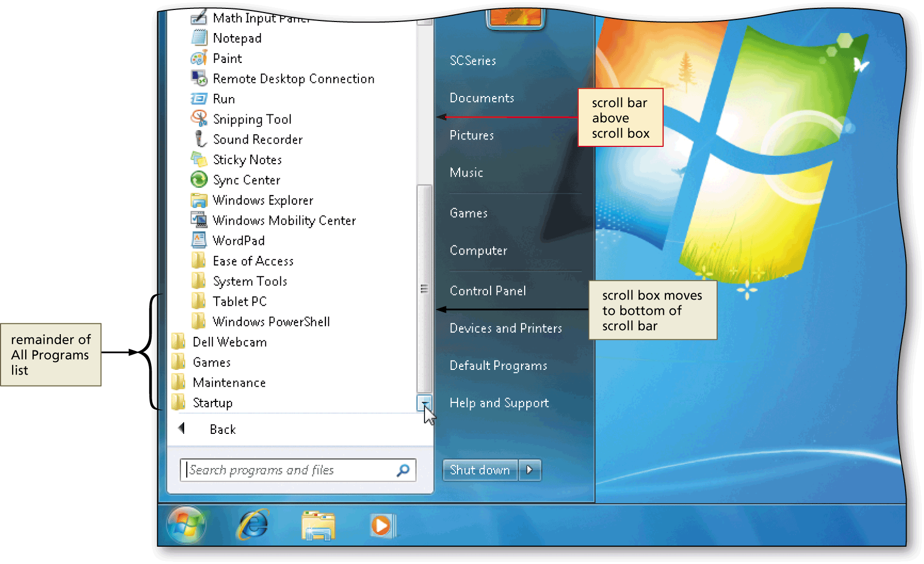Viewport: 924px width, 564px height.
Task: Expand the Games program folder label
Action: pyautogui.click(x=211, y=362)
